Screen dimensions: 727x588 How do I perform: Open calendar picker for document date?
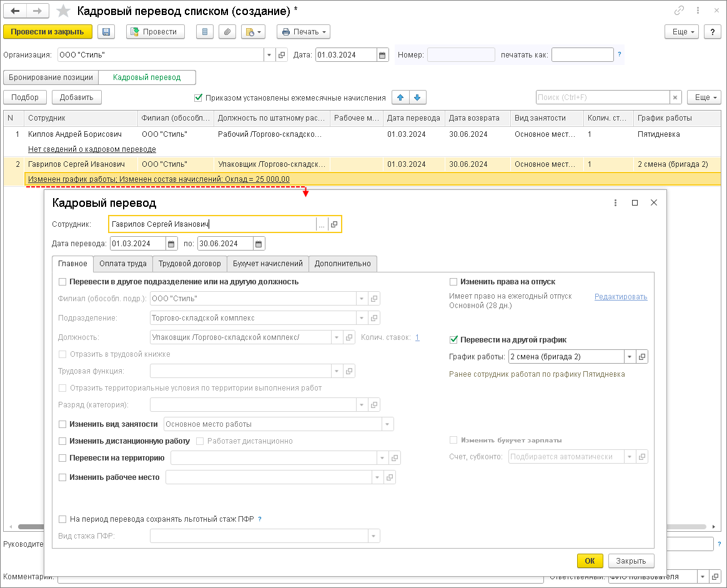point(382,55)
